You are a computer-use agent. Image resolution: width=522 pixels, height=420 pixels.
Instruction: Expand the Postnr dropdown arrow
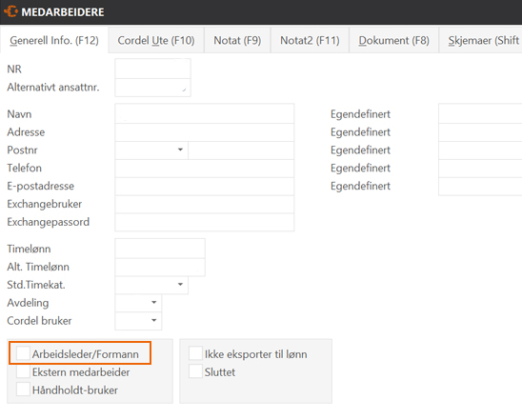coord(180,150)
